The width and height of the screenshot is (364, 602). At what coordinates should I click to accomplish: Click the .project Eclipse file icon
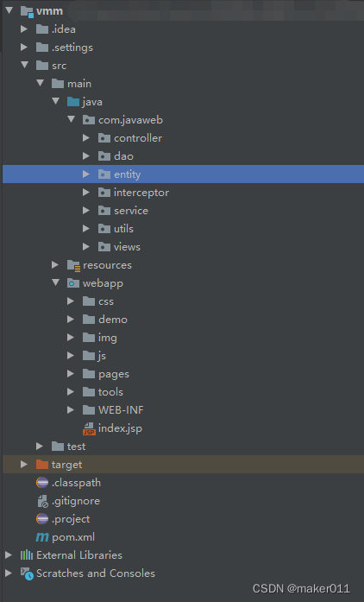pyautogui.click(x=42, y=519)
